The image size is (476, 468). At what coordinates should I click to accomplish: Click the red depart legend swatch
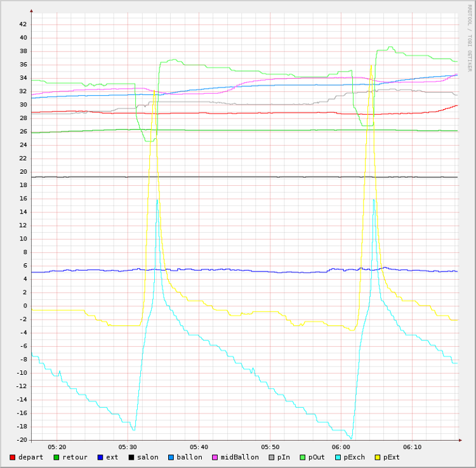pyautogui.click(x=12, y=457)
